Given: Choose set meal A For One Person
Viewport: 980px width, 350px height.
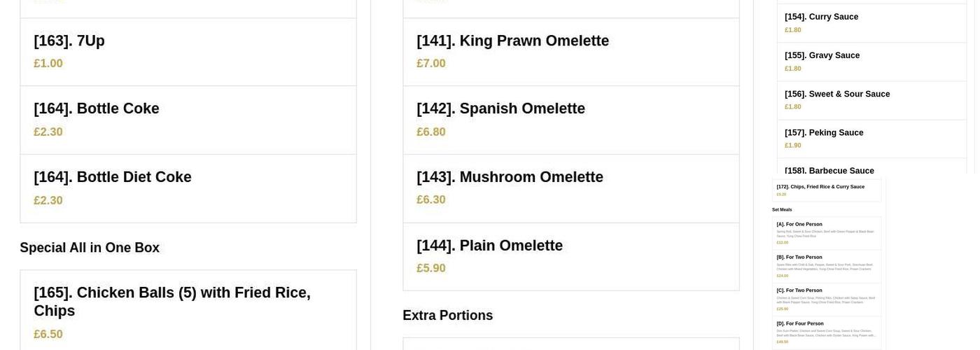Looking at the screenshot, I should [799, 225].
